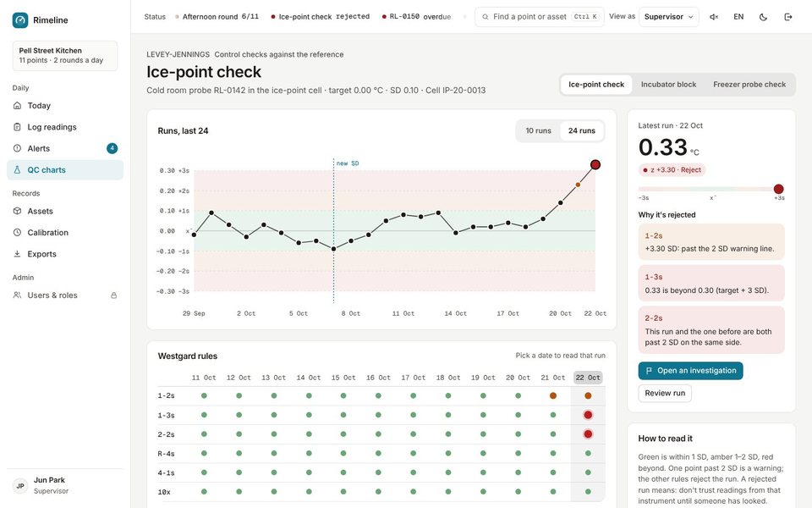Click the sign out icon

[788, 17]
